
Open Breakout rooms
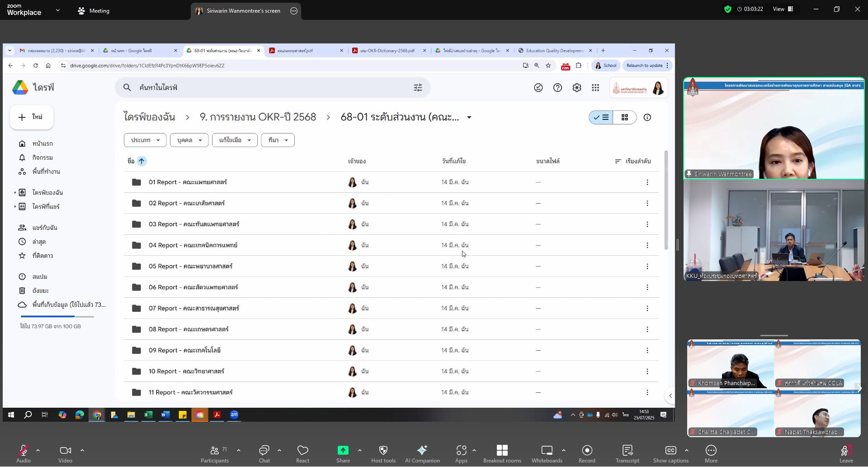point(502,454)
